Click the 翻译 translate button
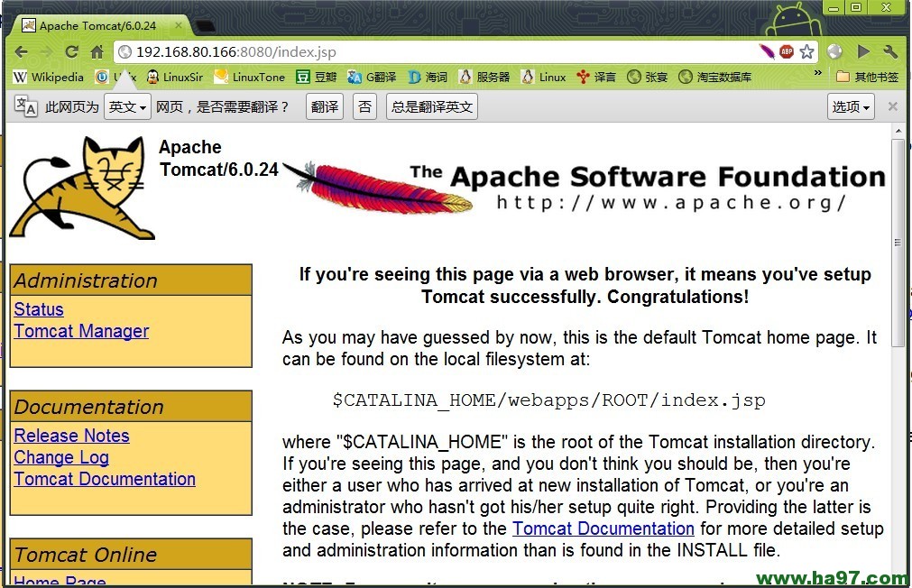912x588 pixels. click(324, 106)
